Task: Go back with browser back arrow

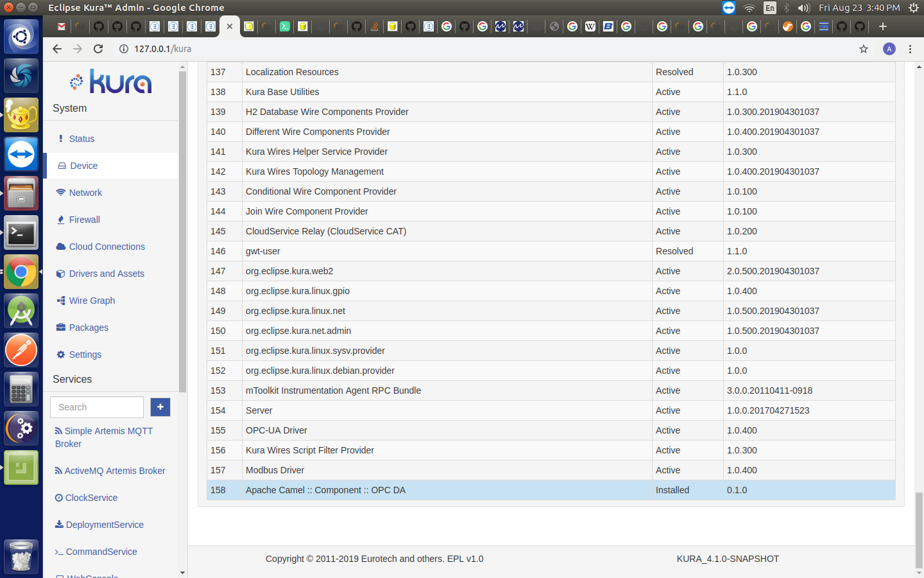Action: [x=57, y=49]
